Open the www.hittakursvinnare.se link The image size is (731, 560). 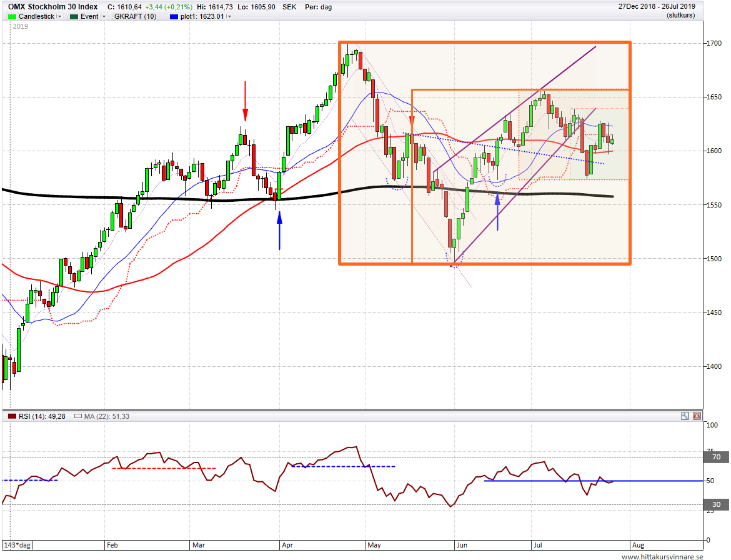[x=662, y=556]
